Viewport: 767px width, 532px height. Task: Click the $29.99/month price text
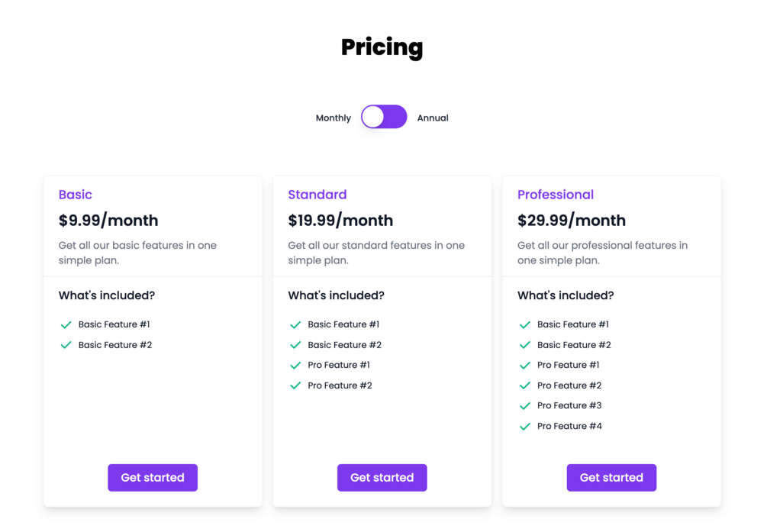pyautogui.click(x=572, y=221)
